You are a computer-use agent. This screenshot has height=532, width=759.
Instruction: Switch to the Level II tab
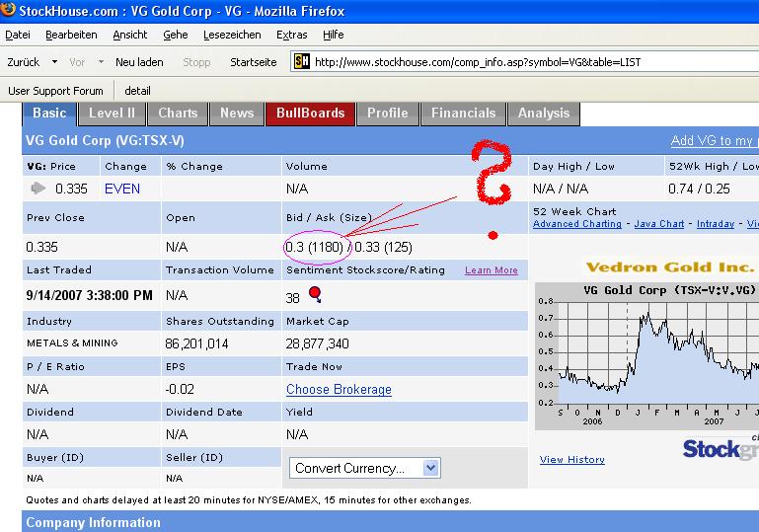(x=112, y=114)
